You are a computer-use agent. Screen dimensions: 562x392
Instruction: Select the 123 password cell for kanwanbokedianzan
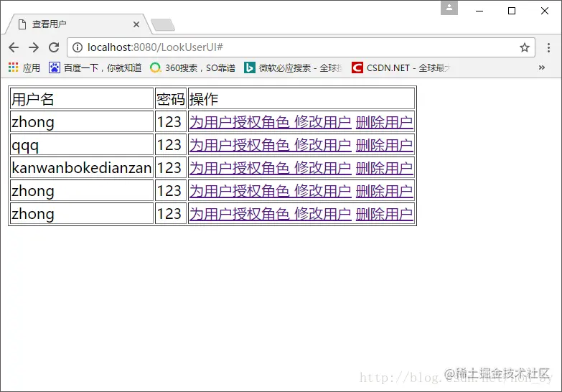[171, 167]
